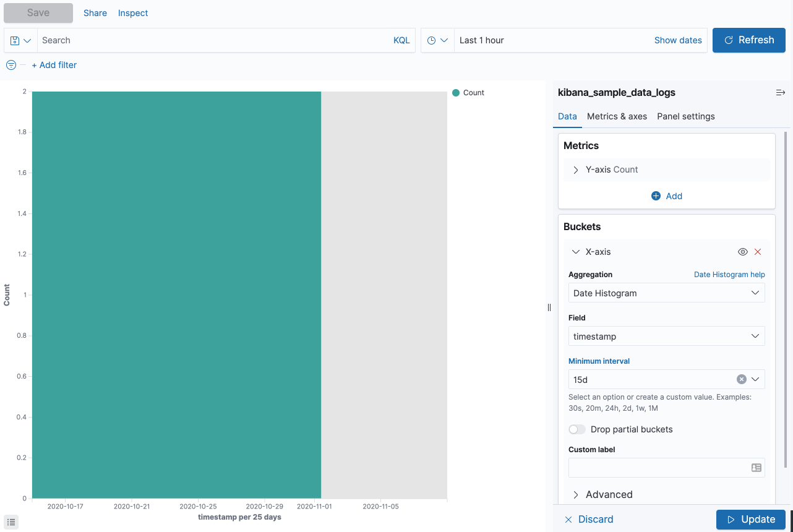Collapse the editor sidebar with top-right arrow icon

780,92
